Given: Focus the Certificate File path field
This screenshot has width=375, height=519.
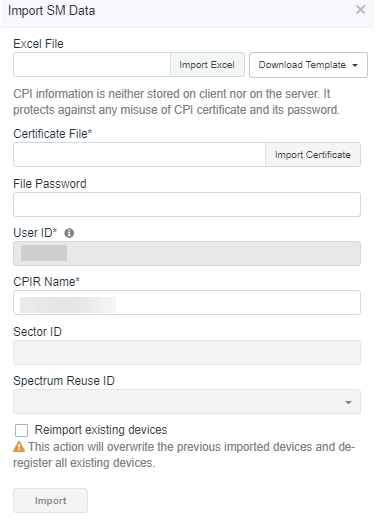Looking at the screenshot, I should pyautogui.click(x=139, y=155).
